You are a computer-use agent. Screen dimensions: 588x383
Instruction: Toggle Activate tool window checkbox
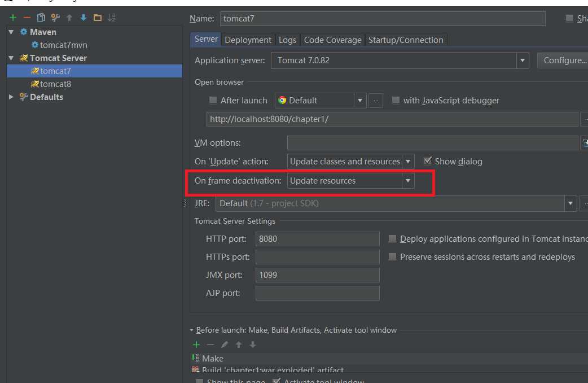coord(277,381)
